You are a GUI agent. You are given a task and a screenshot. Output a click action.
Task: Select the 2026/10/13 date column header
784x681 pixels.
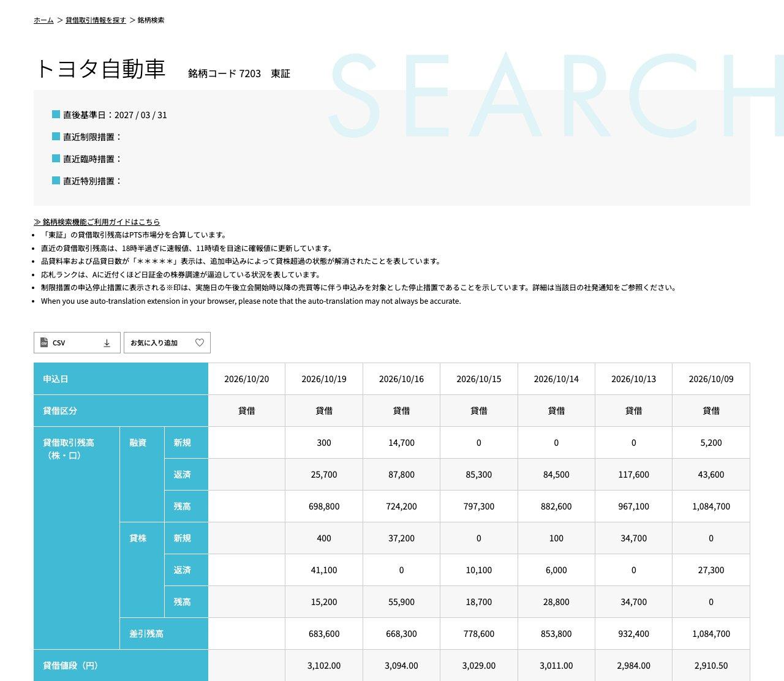click(x=633, y=379)
